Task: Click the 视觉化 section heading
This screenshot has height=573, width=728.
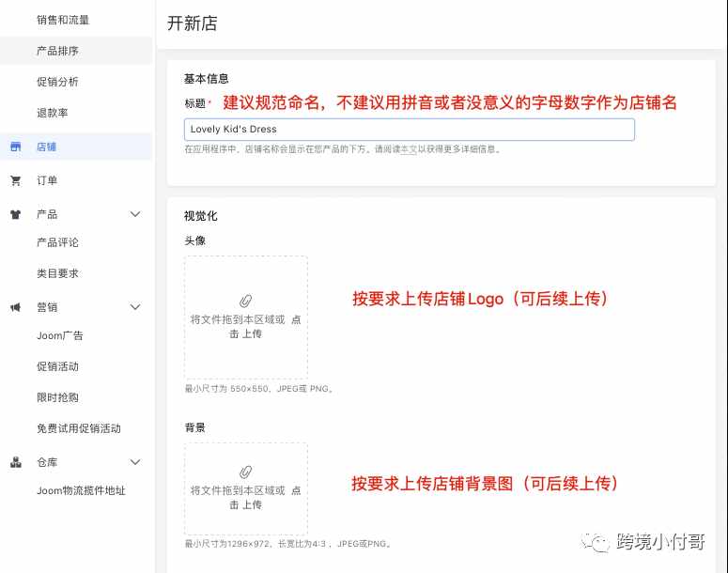Action: [x=201, y=216]
